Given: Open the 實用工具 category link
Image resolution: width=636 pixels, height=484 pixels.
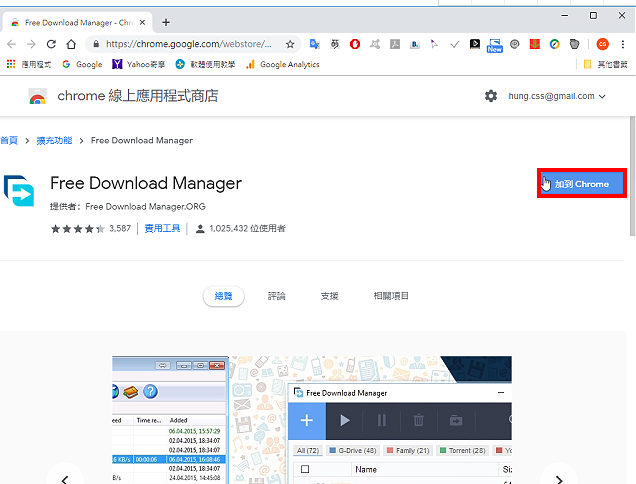Looking at the screenshot, I should [162, 228].
